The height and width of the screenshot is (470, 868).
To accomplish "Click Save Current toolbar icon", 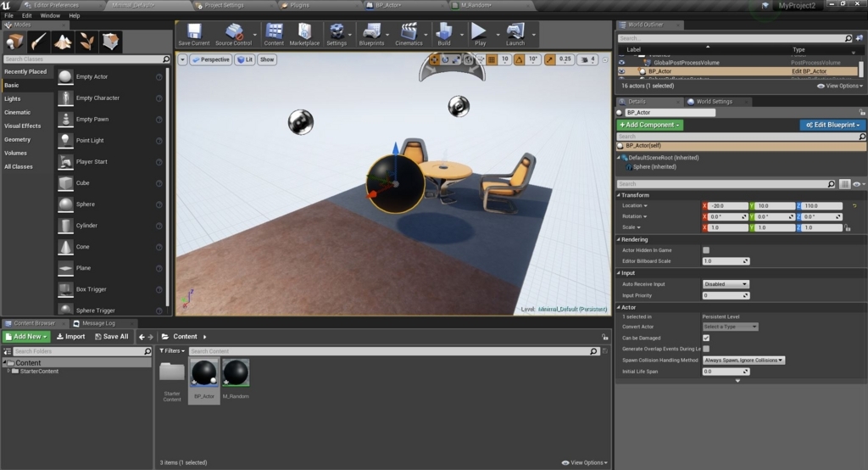I will pos(194,35).
